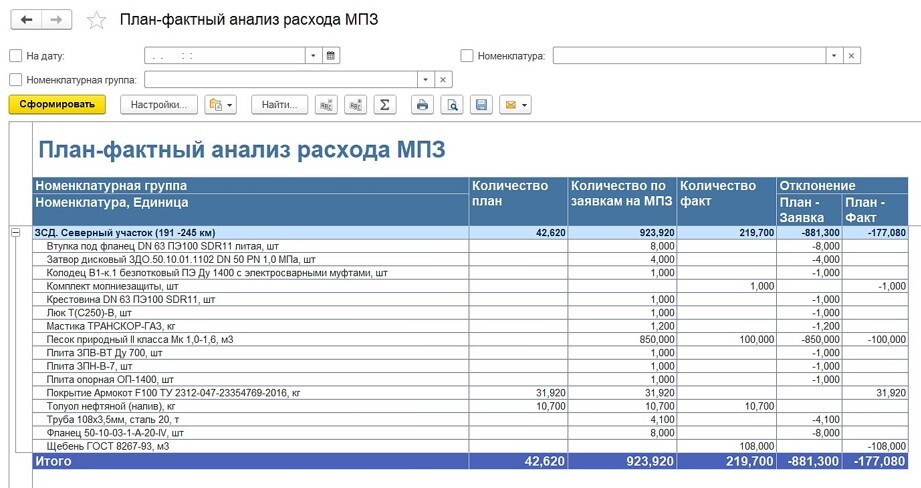Toggle the 'Номенклатурная группа' checkbox
The width and height of the screenshot is (921, 488).
[15, 80]
